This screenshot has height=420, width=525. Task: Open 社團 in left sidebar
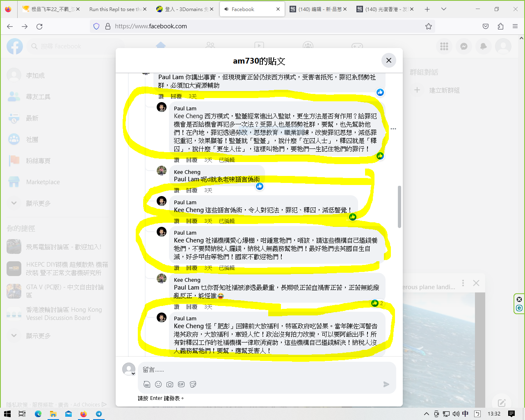click(57, 139)
